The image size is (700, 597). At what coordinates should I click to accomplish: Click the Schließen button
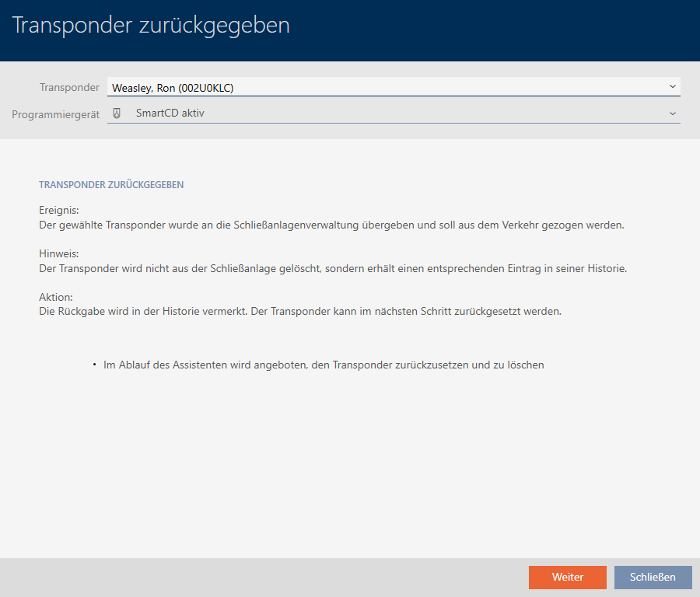coord(653,577)
